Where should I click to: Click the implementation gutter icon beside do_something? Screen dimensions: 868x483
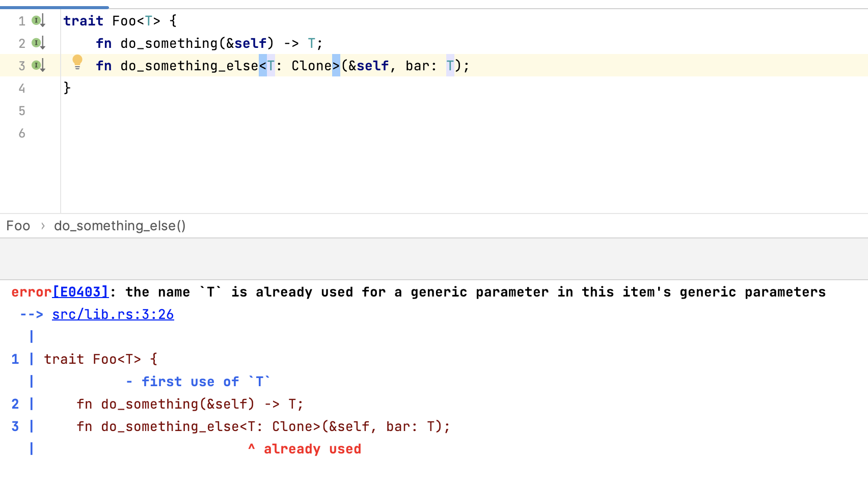click(x=36, y=43)
